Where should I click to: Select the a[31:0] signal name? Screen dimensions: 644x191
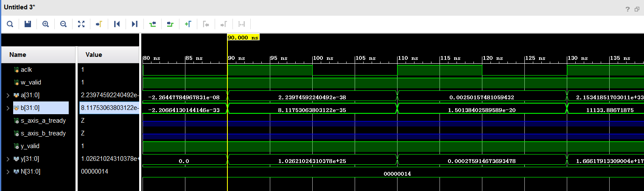30,95
